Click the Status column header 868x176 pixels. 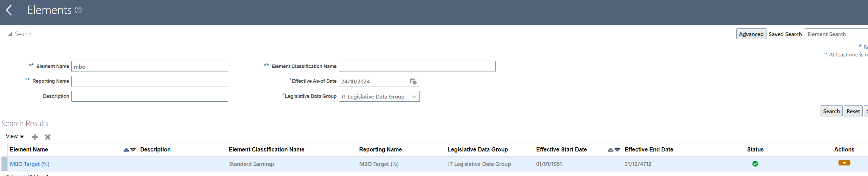(755, 149)
